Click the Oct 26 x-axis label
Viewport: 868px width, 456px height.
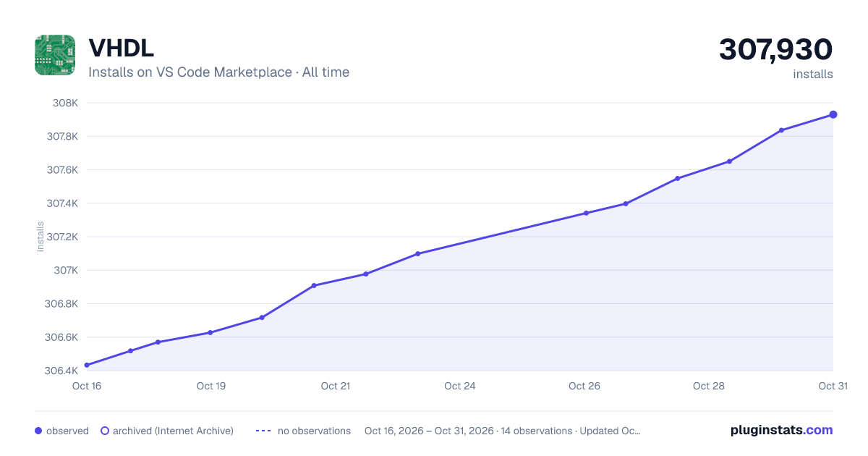pos(584,386)
